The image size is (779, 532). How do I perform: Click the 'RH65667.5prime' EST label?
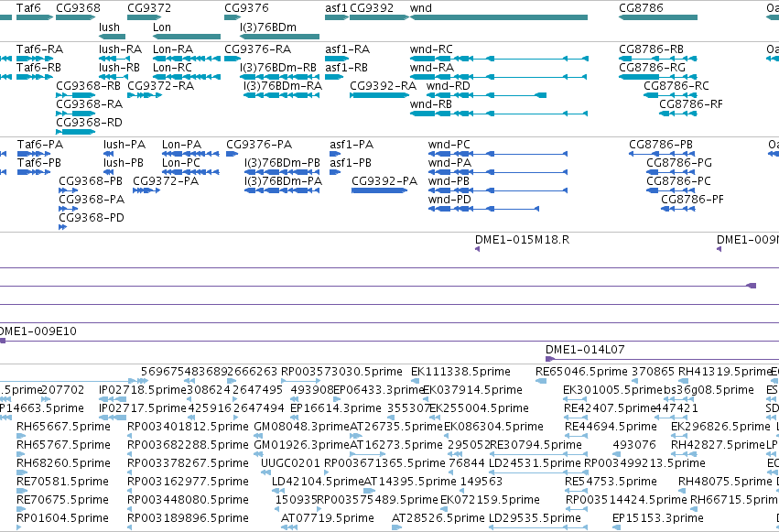[63, 426]
